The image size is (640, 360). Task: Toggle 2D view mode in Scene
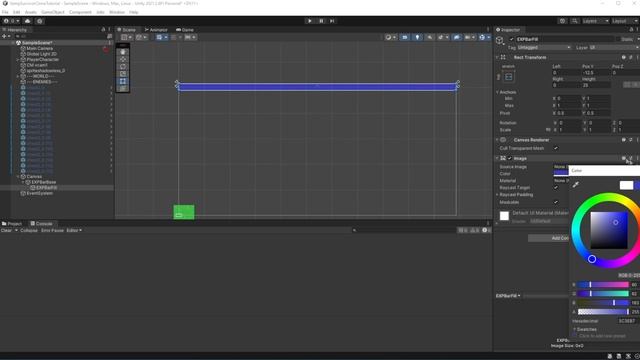pos(404,37)
